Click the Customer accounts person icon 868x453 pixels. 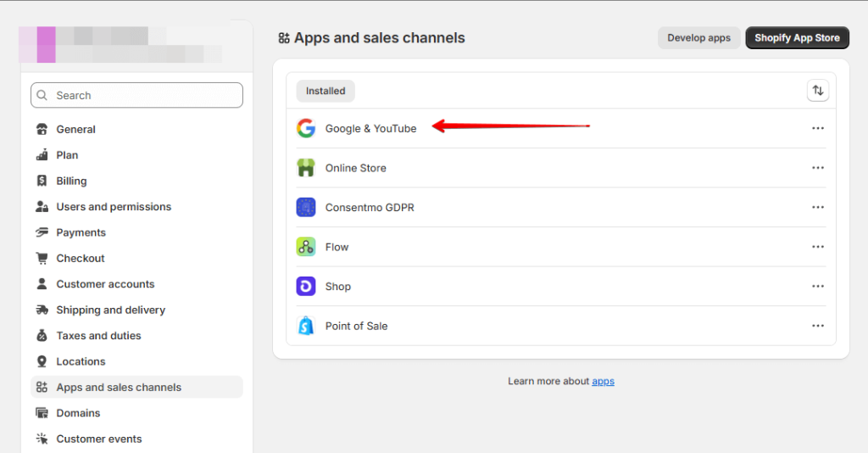[42, 283]
